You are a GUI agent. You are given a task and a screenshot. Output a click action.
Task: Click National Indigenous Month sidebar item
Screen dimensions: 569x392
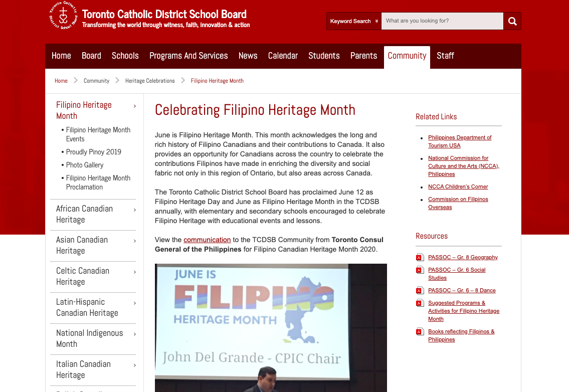click(x=89, y=338)
